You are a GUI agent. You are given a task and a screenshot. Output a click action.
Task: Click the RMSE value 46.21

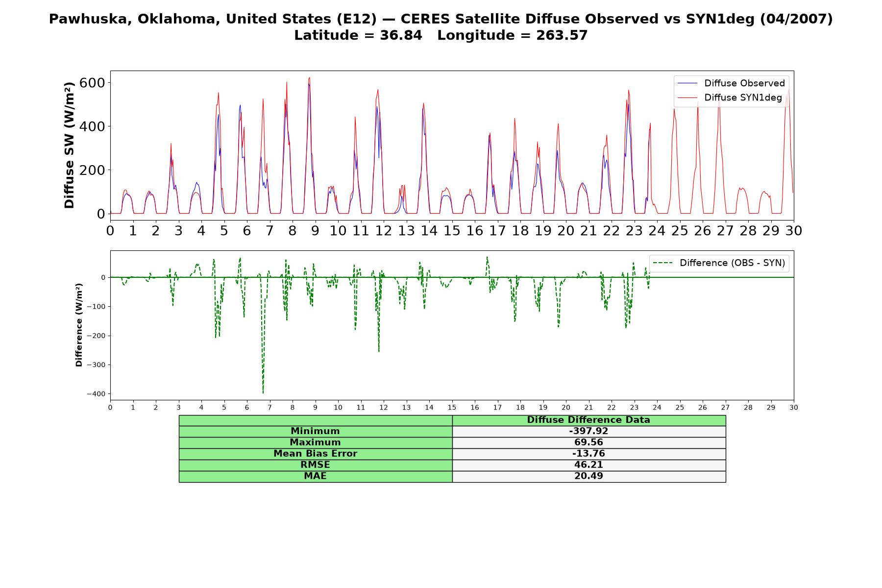tap(588, 465)
